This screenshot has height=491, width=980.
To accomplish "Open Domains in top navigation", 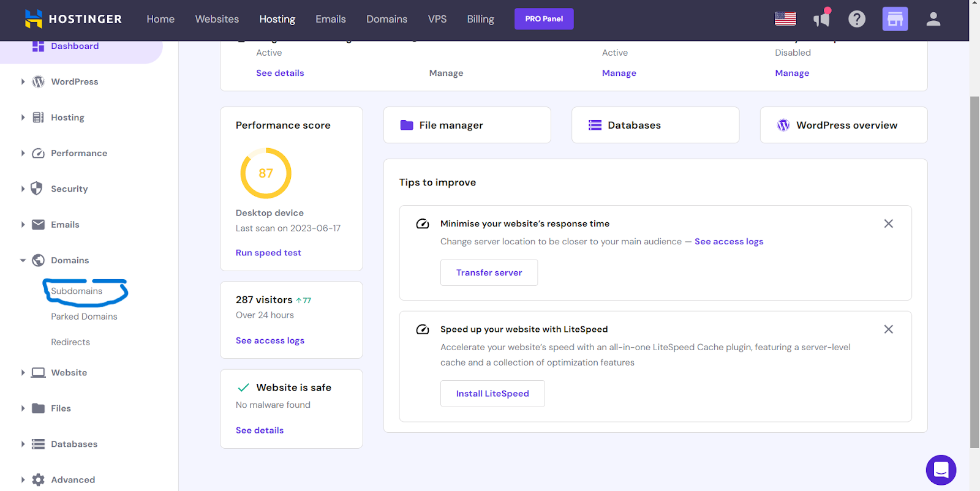I will [386, 19].
